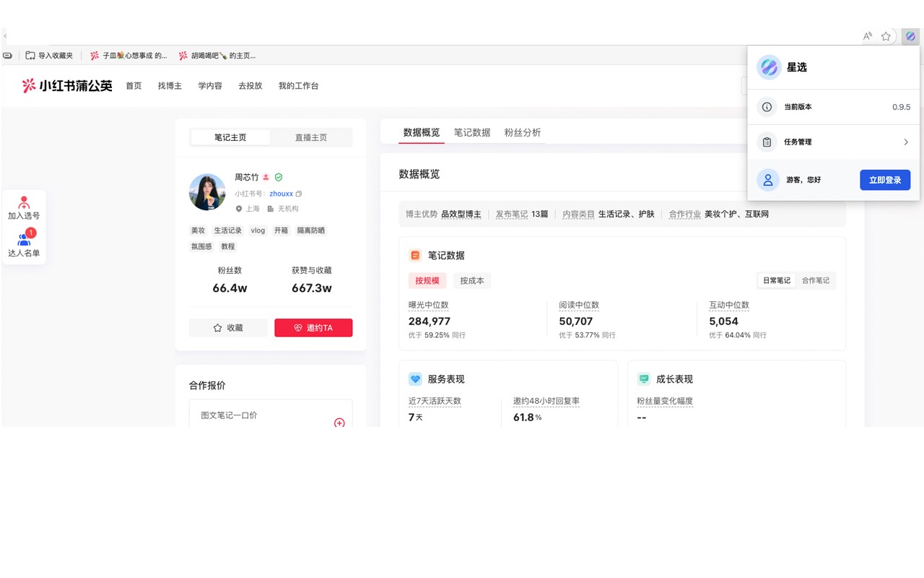The width and height of the screenshot is (924, 578).
Task: Click the 生活记录 tag
Action: click(x=227, y=230)
